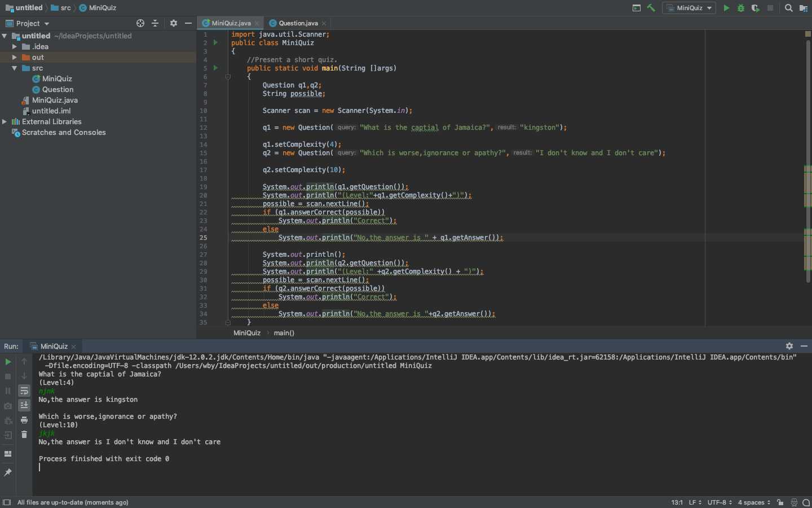Click the restore layout icon in Run panel
The image size is (812, 508).
(8, 454)
